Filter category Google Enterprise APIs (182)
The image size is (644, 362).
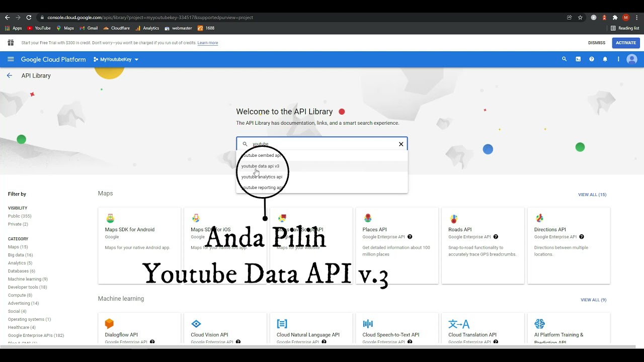click(x=36, y=335)
